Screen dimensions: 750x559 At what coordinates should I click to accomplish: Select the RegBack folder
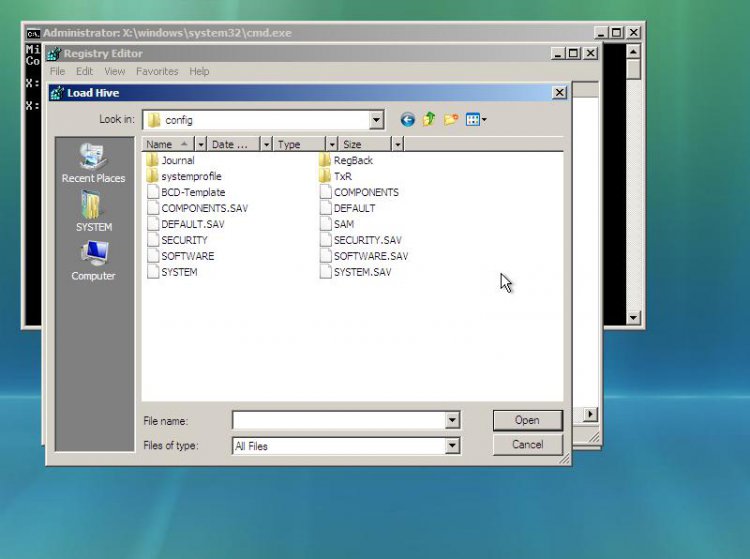(346, 160)
